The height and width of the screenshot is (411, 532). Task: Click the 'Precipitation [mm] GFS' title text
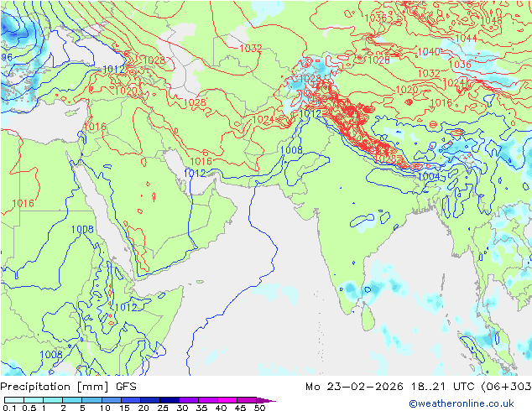[68, 387]
